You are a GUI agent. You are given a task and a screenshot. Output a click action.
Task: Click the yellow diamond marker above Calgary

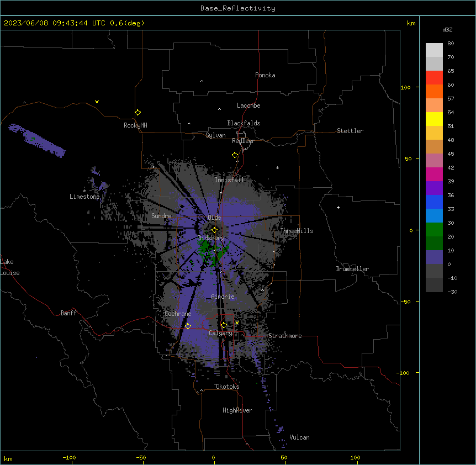[224, 325]
